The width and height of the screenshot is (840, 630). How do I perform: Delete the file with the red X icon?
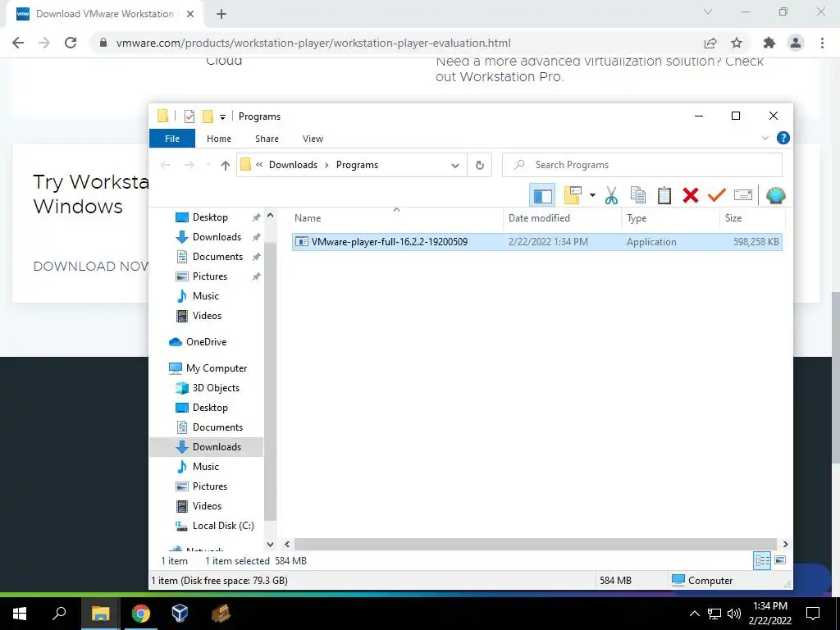coord(691,195)
